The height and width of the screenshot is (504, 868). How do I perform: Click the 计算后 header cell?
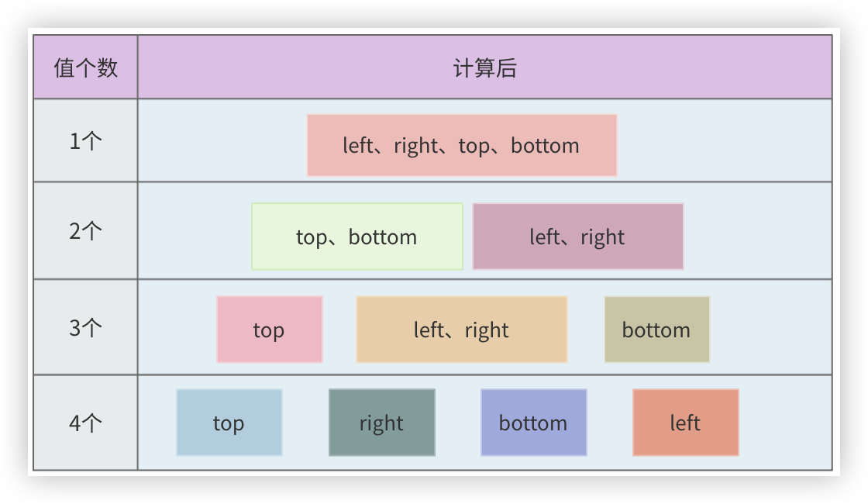click(484, 67)
